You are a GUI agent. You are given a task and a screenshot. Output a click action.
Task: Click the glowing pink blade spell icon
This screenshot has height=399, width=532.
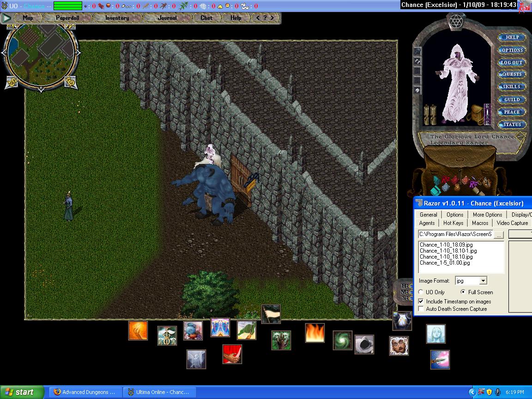[440, 360]
